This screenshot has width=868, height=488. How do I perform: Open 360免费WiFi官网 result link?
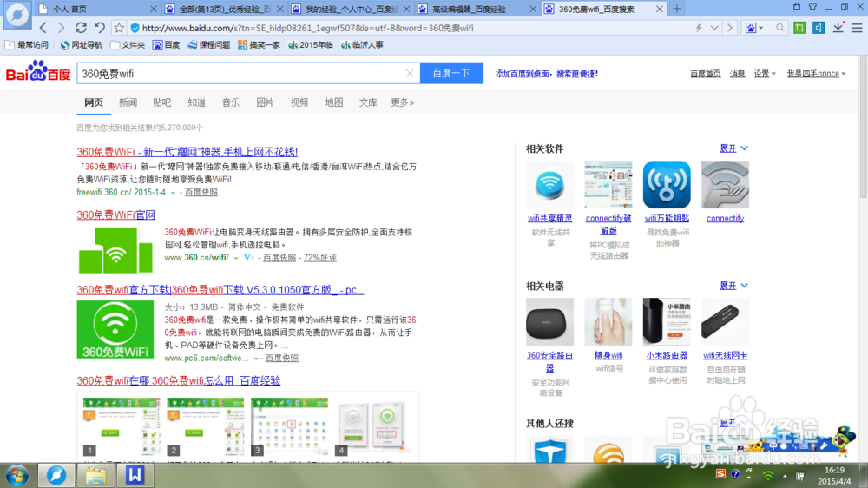click(115, 215)
